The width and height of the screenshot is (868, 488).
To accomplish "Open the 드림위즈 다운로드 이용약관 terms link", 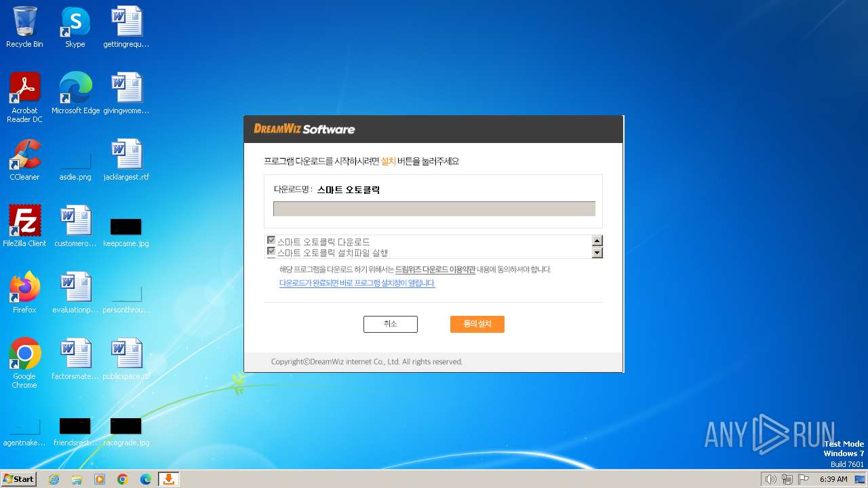I will (435, 269).
